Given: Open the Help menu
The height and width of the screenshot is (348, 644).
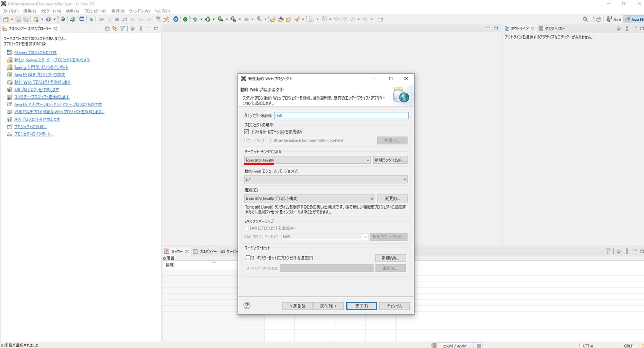Looking at the screenshot, I should [x=162, y=11].
